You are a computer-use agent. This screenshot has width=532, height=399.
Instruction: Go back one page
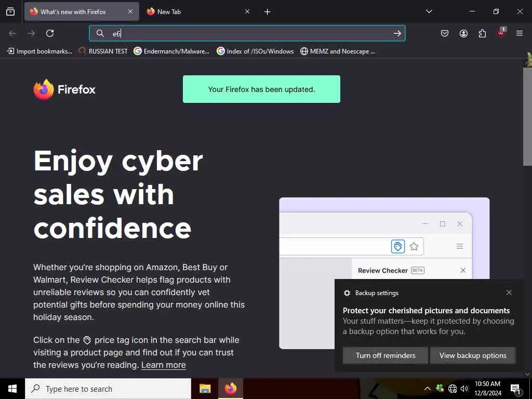[12, 33]
